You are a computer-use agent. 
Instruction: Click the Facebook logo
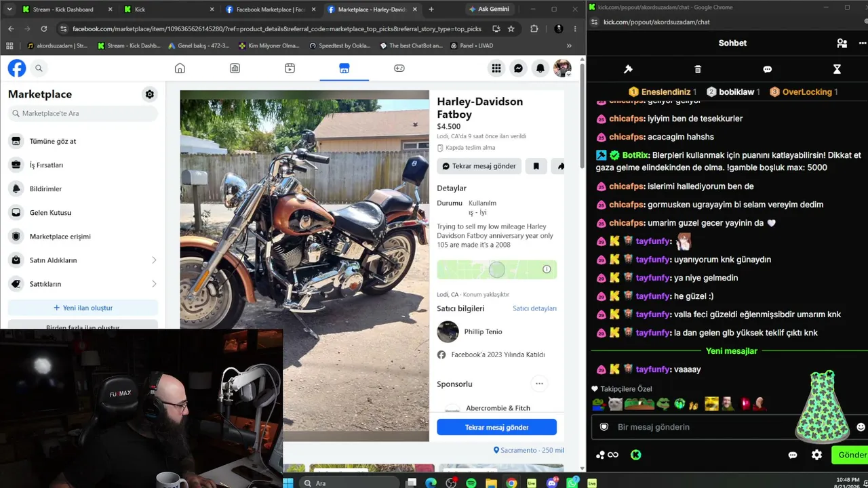click(17, 68)
